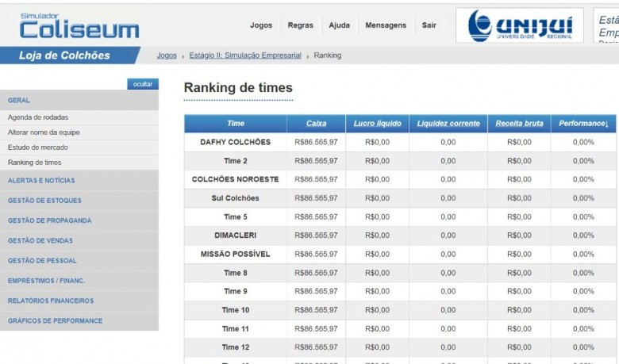Sort by Performance column header
619x364 pixels.
pos(583,124)
